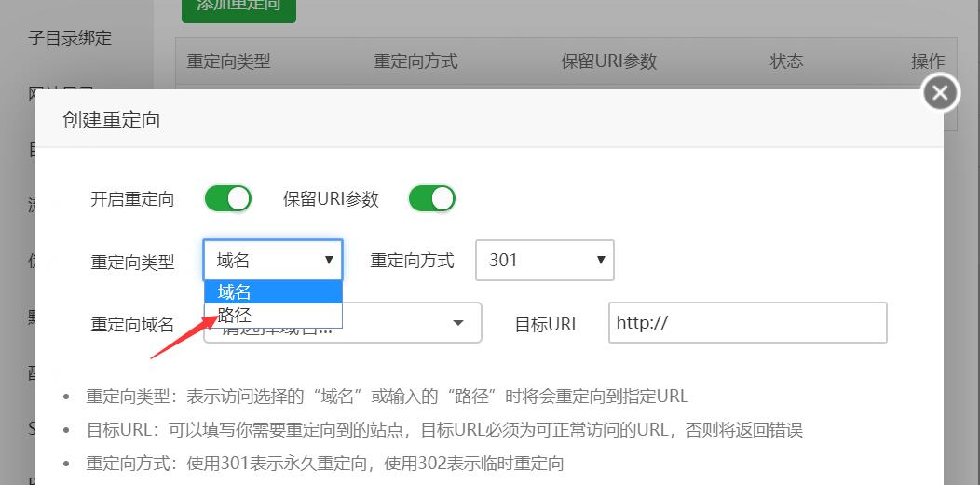The image size is (980, 485).
Task: Open the 重定向类型 dropdown showing 域名
Action: 273,260
